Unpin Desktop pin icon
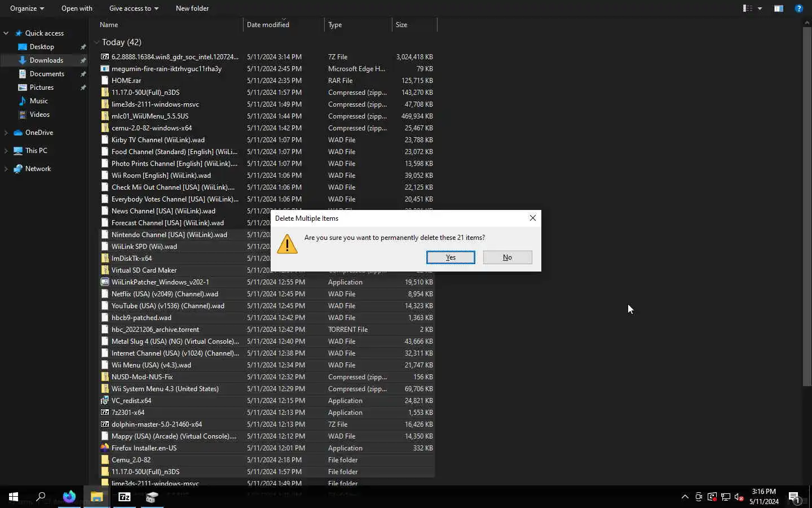812x508 pixels. coord(83,47)
